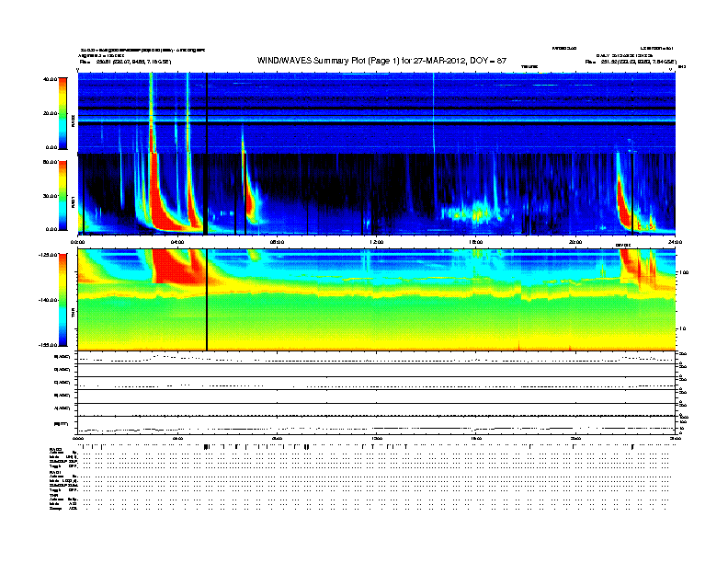The width and height of the screenshot is (728, 563).
Task: Click the large red burst in TNR panel
Action: click(x=178, y=266)
